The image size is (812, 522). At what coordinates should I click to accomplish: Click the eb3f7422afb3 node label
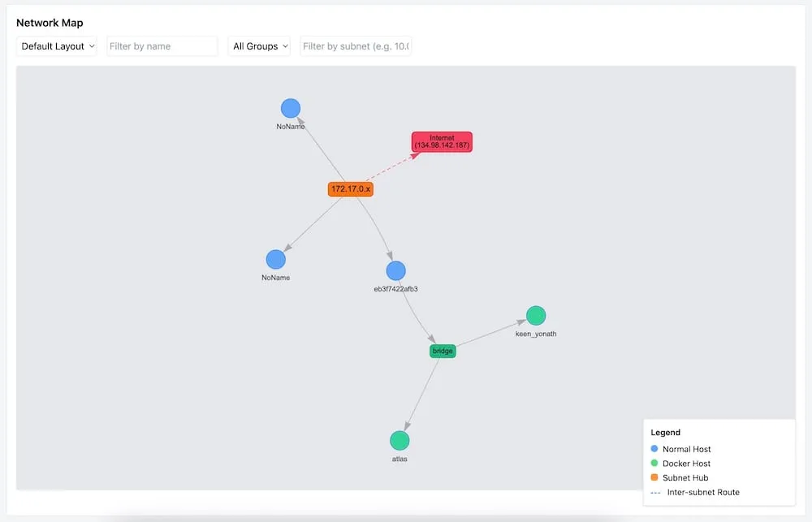click(x=395, y=289)
